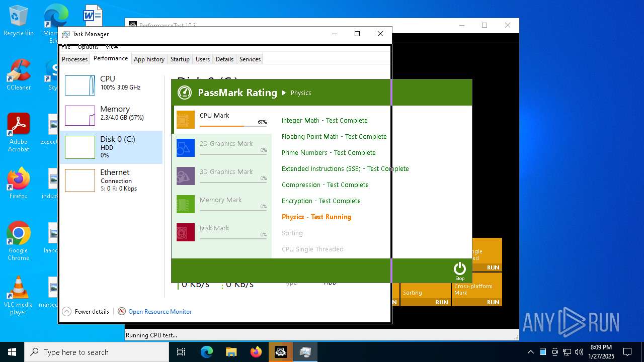Switch to the Users tab
Image resolution: width=644 pixels, height=362 pixels.
[203, 59]
